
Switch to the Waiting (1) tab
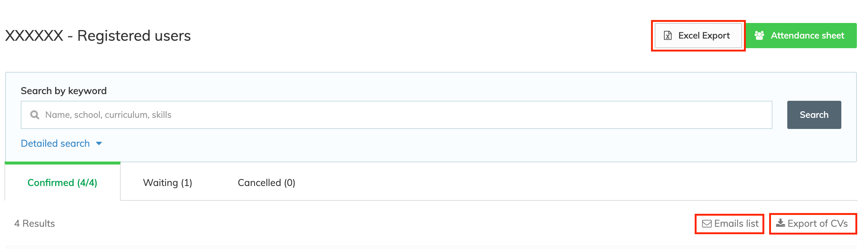167,183
